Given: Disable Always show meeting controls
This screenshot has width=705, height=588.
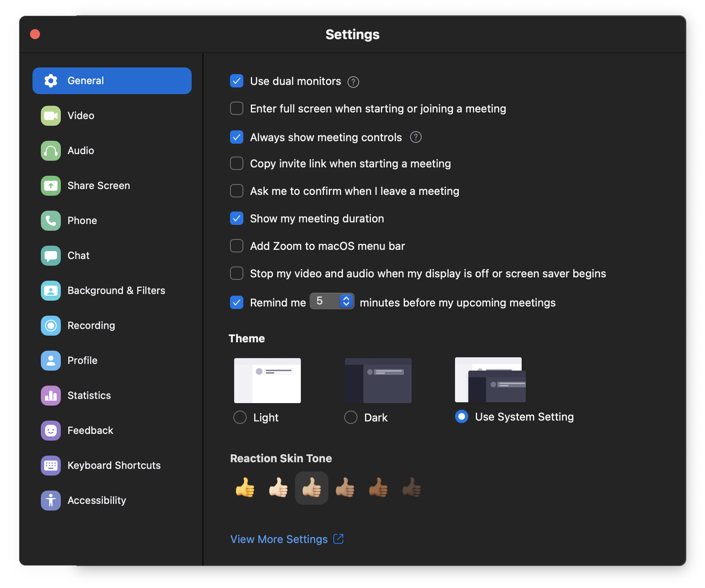Looking at the screenshot, I should 236,137.
